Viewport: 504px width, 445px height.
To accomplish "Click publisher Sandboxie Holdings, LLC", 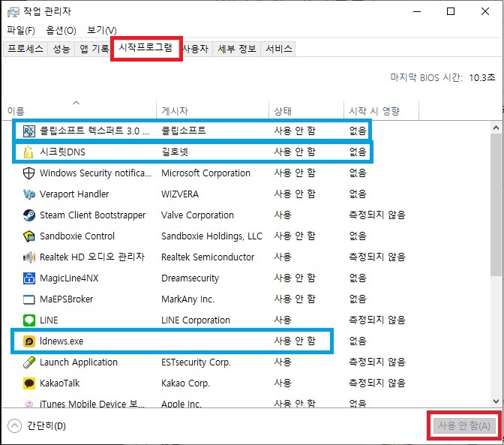I will [x=211, y=236].
